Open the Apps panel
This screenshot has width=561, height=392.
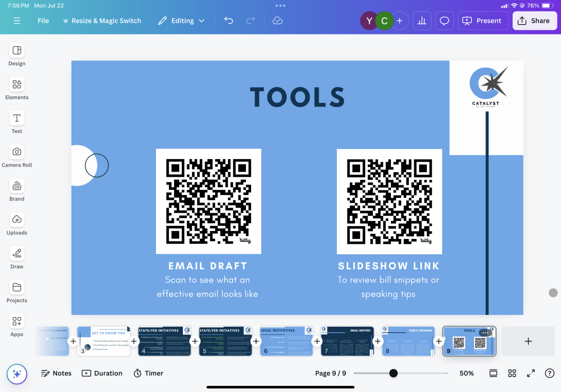tap(17, 325)
